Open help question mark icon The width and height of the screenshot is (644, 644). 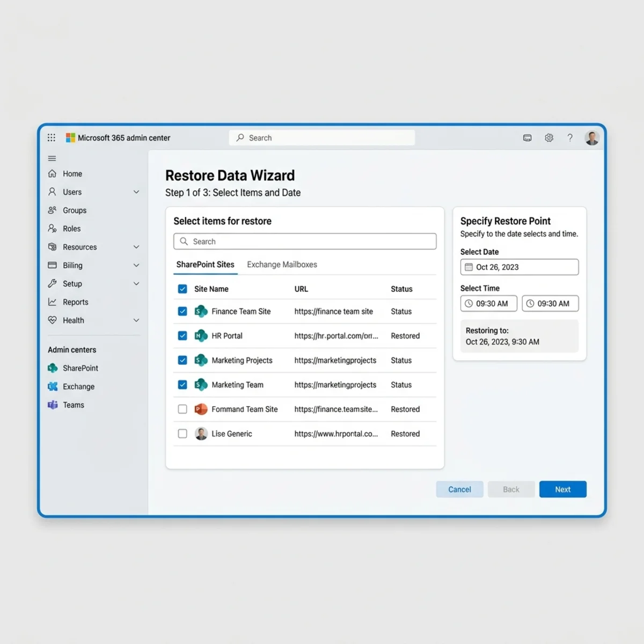click(x=570, y=138)
